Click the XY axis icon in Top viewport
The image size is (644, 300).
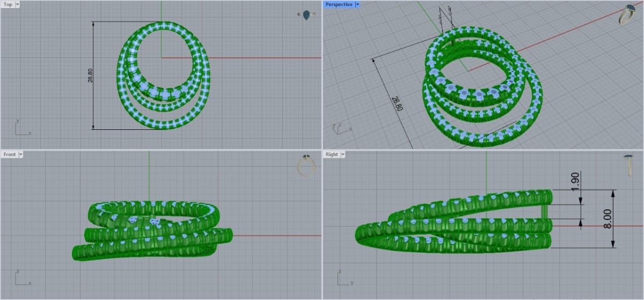point(23,128)
